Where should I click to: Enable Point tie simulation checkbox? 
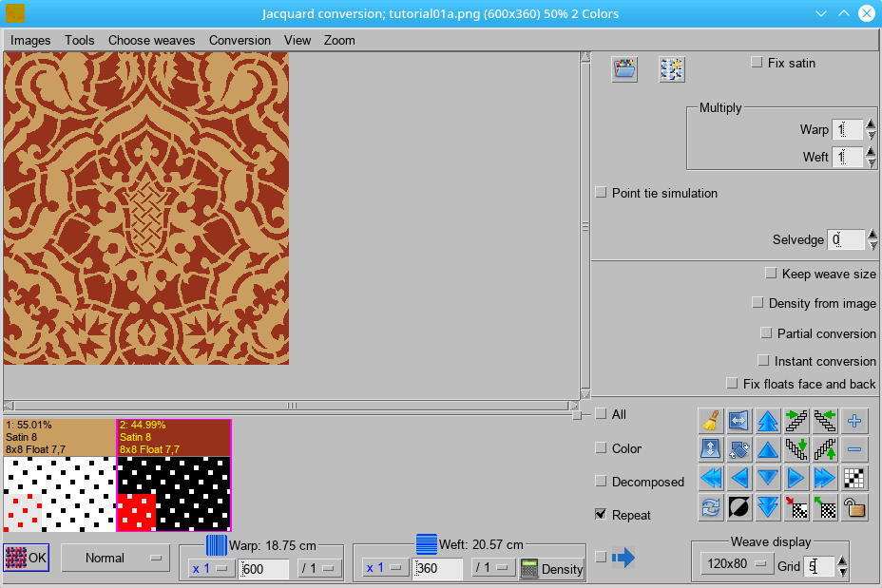click(x=601, y=192)
